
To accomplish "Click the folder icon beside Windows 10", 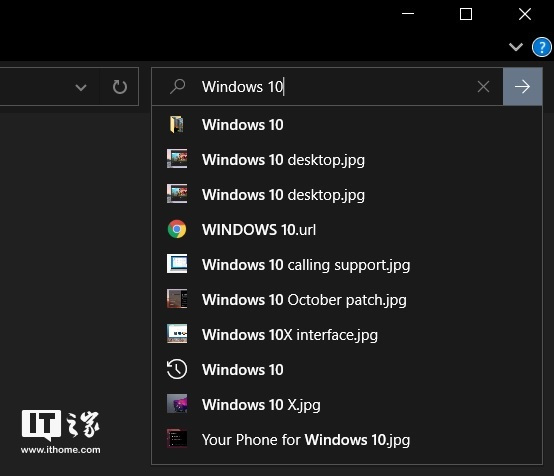I will point(177,125).
